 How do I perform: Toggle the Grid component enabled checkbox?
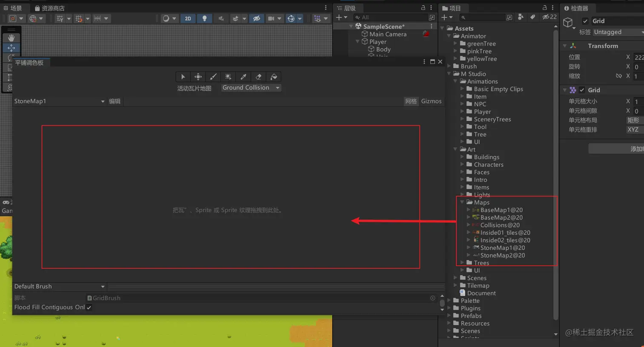582,90
